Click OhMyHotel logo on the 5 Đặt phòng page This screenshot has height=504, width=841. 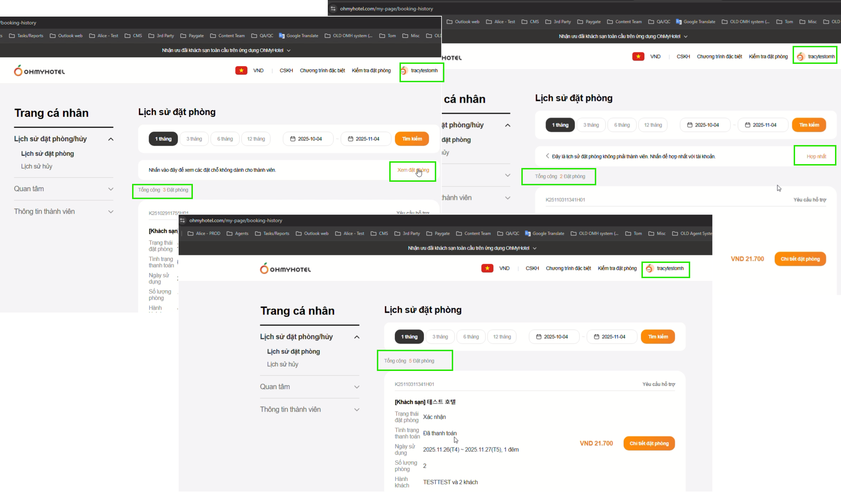pyautogui.click(x=285, y=269)
